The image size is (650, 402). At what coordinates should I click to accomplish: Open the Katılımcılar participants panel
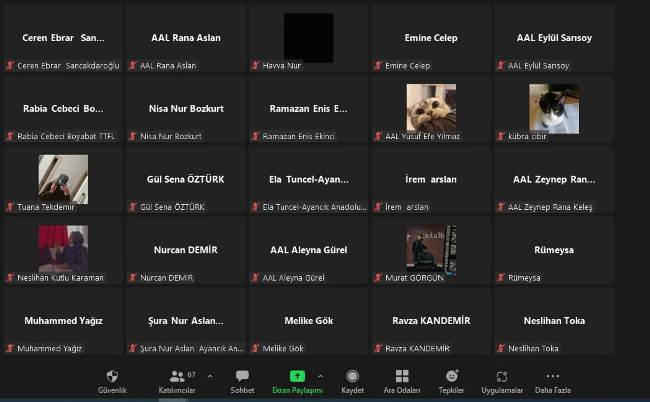click(176, 376)
